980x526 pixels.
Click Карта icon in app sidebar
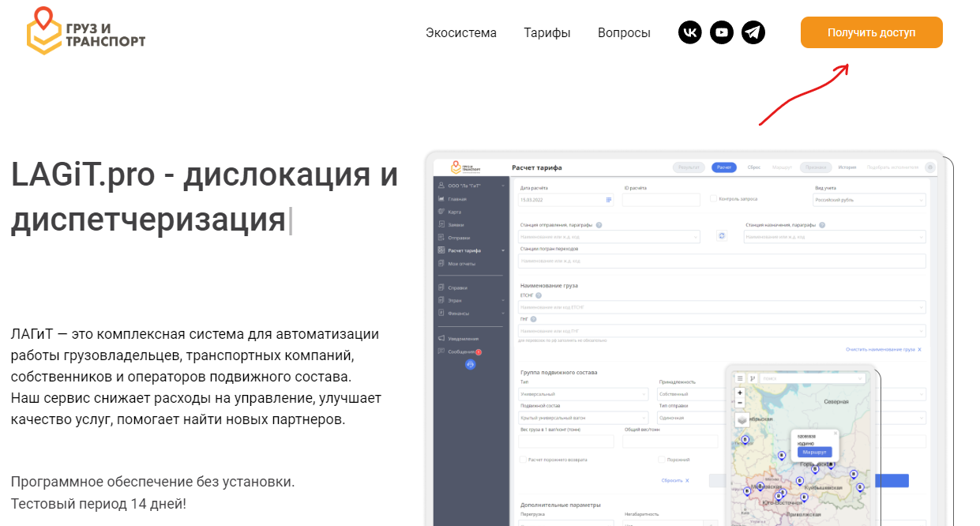tap(441, 212)
